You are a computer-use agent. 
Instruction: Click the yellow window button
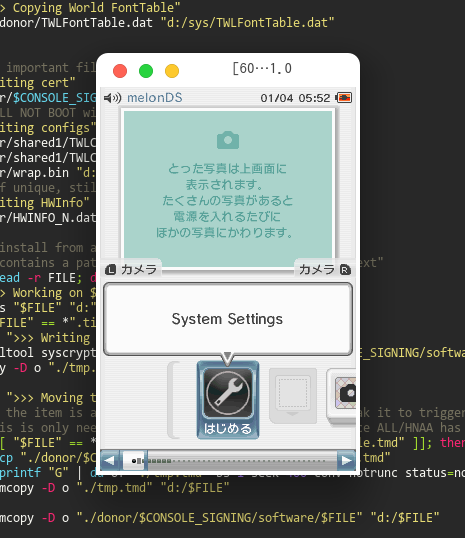172,71
